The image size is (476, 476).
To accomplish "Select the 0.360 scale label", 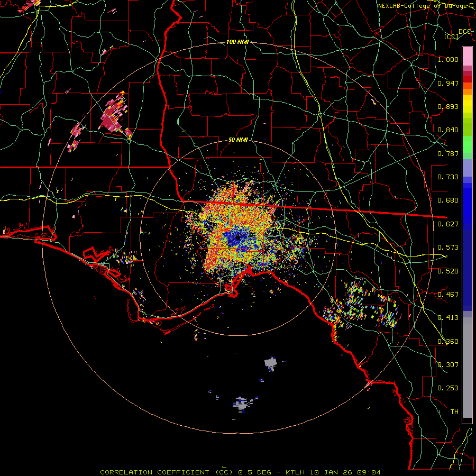I will point(448,342).
